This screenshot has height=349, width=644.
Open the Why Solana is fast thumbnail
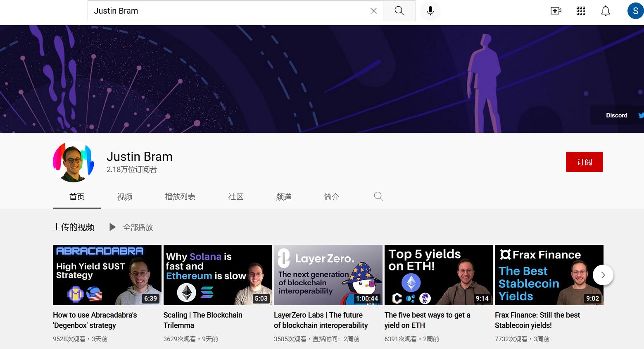(218, 275)
